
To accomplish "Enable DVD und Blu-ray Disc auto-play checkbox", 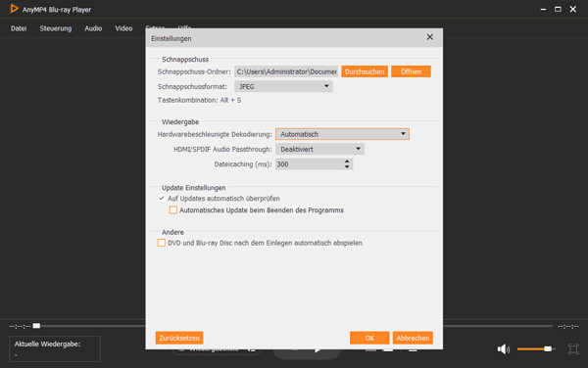I will coord(162,243).
